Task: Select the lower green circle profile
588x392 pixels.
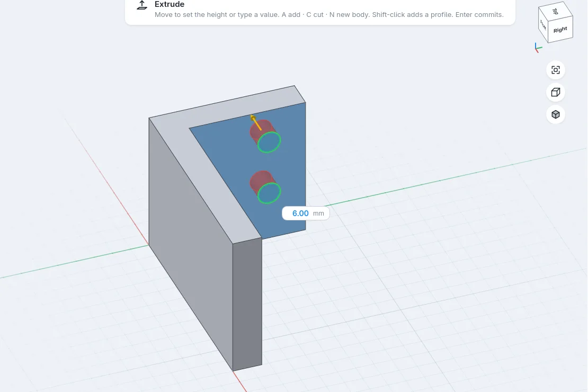Action: pyautogui.click(x=269, y=193)
